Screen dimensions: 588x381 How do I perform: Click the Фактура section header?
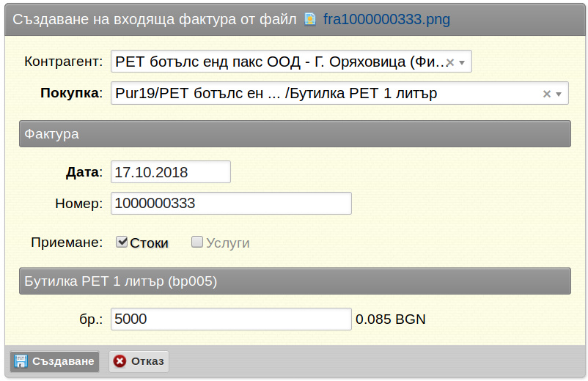point(295,134)
